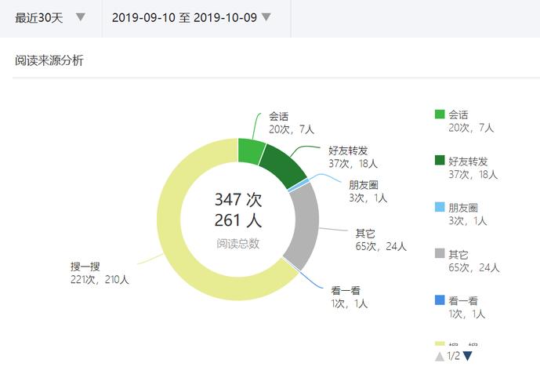Click the 看一看 1次 chart label
The height and width of the screenshot is (392, 540).
click(349, 297)
